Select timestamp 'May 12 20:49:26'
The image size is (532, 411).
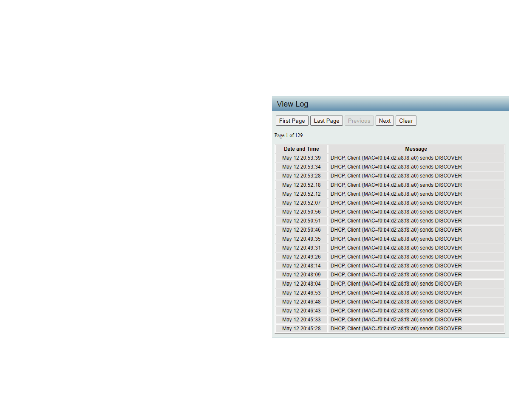[301, 257]
